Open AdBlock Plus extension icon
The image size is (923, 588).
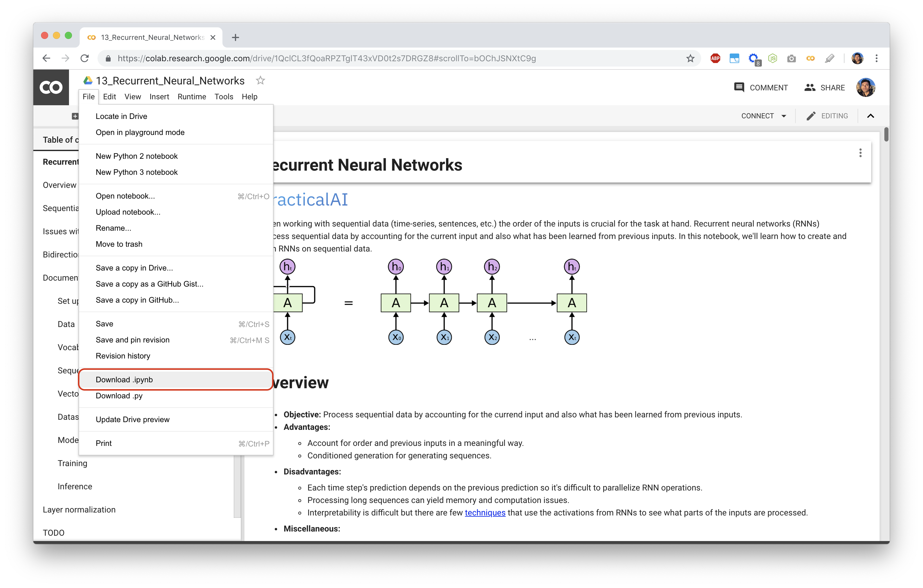click(x=715, y=58)
